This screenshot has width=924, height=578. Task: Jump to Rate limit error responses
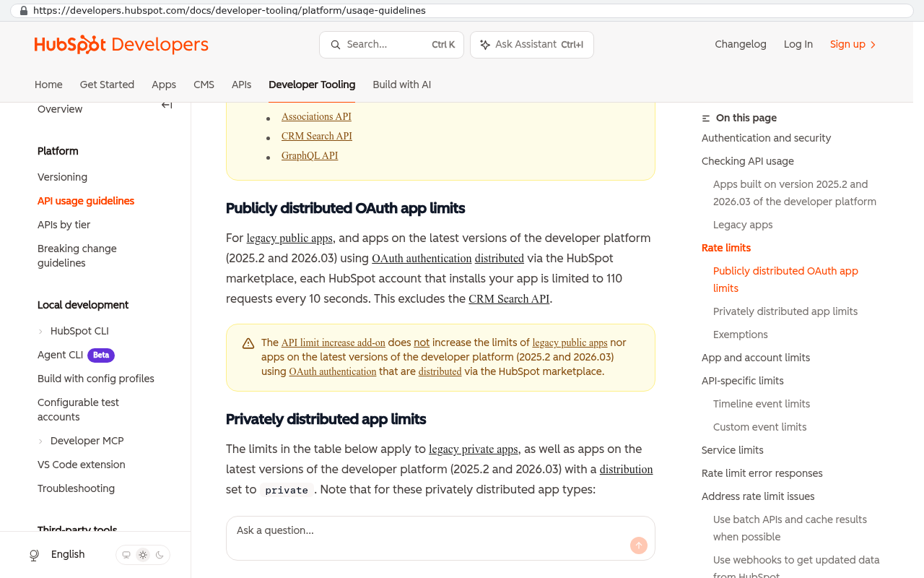[x=762, y=473]
